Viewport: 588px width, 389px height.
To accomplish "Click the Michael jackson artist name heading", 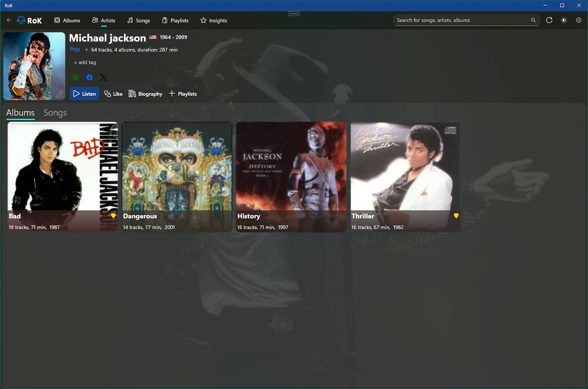I will pos(108,38).
